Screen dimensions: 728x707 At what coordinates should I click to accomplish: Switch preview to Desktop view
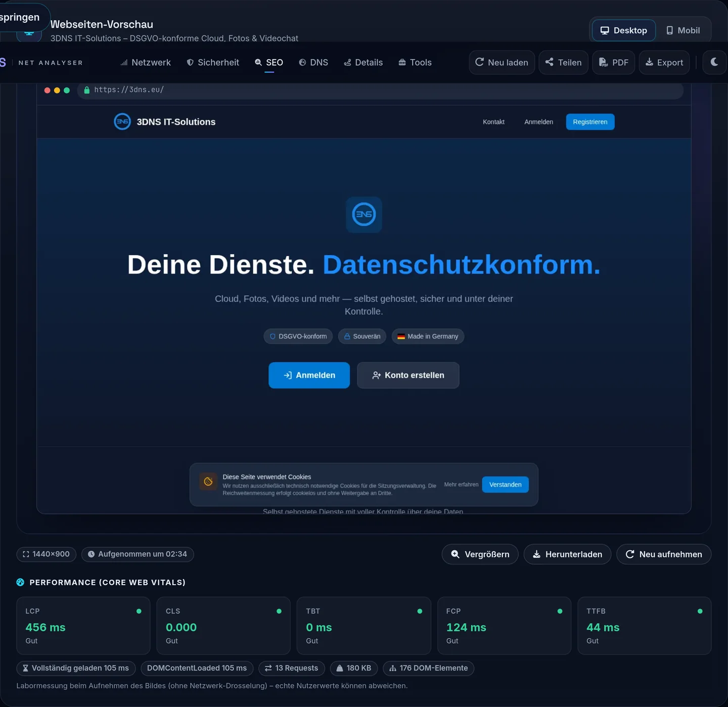coord(624,30)
